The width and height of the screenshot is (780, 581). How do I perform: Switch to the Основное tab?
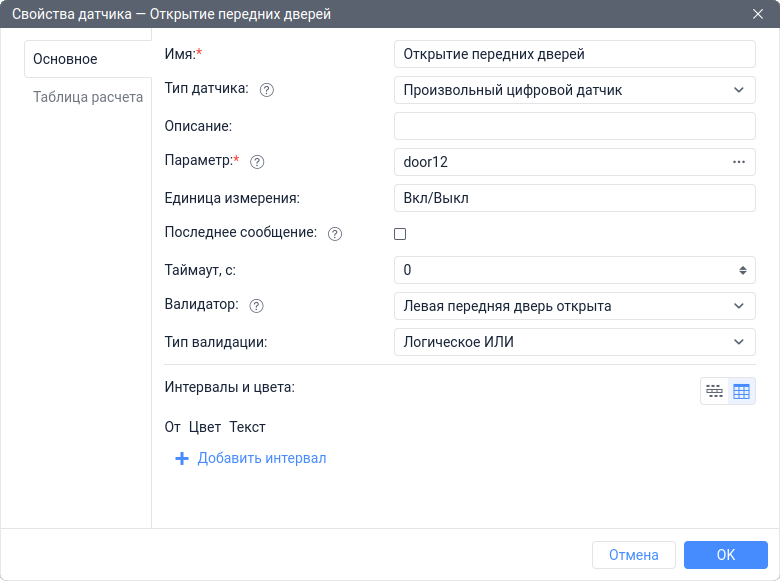pyautogui.click(x=66, y=59)
